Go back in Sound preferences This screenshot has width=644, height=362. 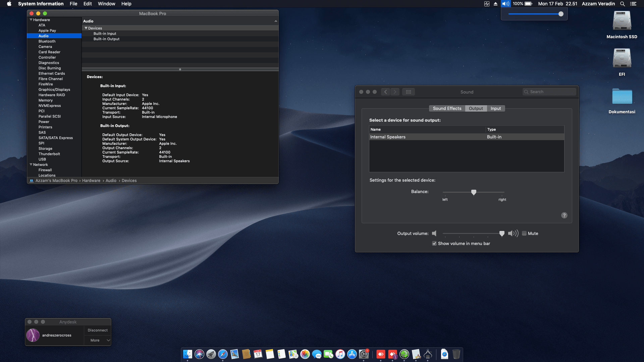coord(385,92)
